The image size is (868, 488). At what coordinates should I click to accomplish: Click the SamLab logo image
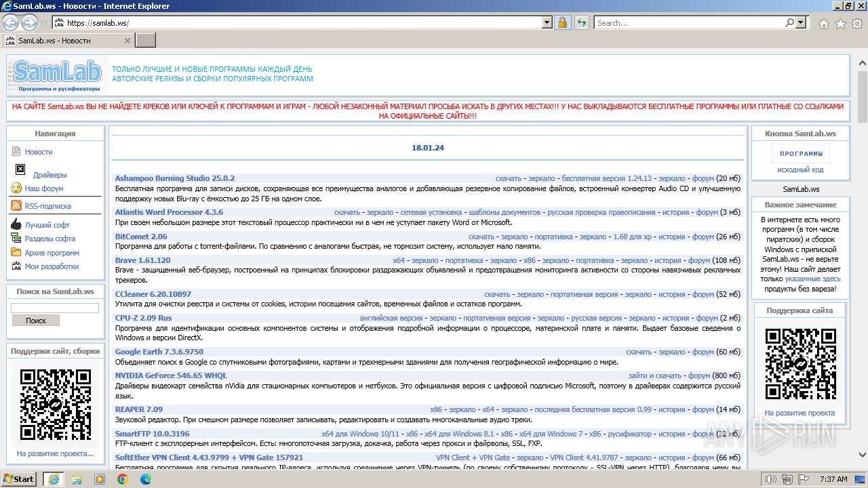[56, 75]
